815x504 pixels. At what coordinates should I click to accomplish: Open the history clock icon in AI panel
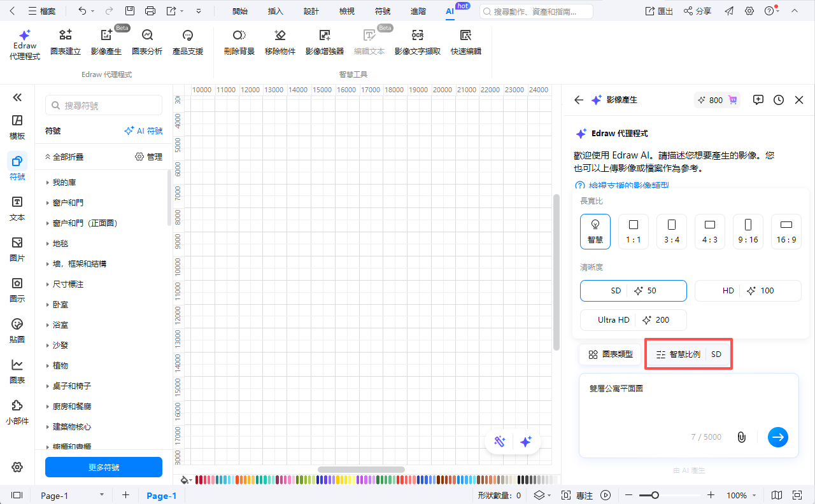(779, 100)
